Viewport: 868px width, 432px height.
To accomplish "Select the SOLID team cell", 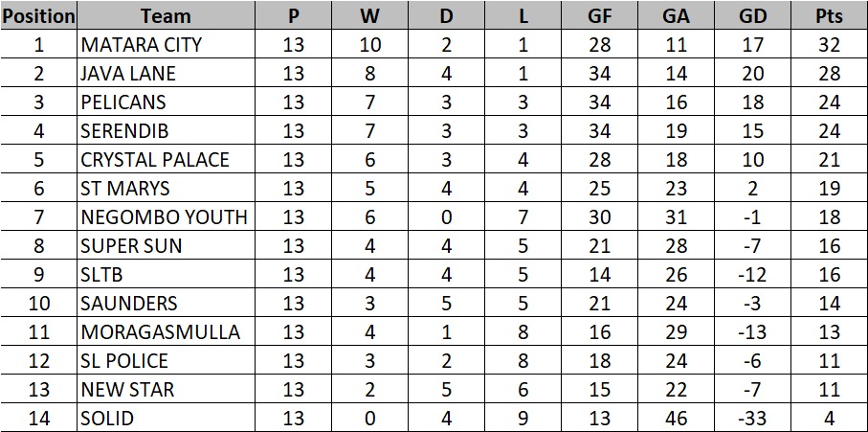I will [167, 419].
